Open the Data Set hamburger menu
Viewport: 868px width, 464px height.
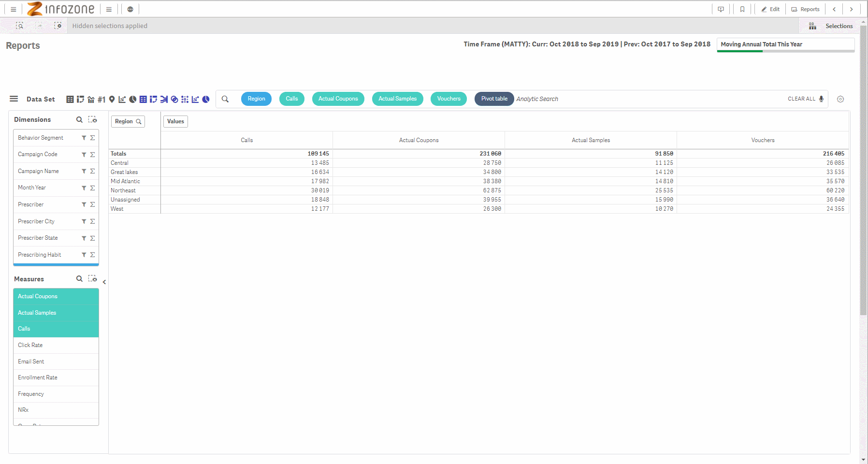14,99
